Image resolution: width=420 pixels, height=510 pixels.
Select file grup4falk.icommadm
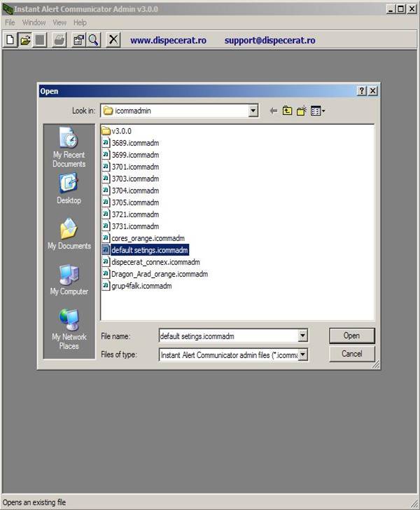tap(137, 286)
